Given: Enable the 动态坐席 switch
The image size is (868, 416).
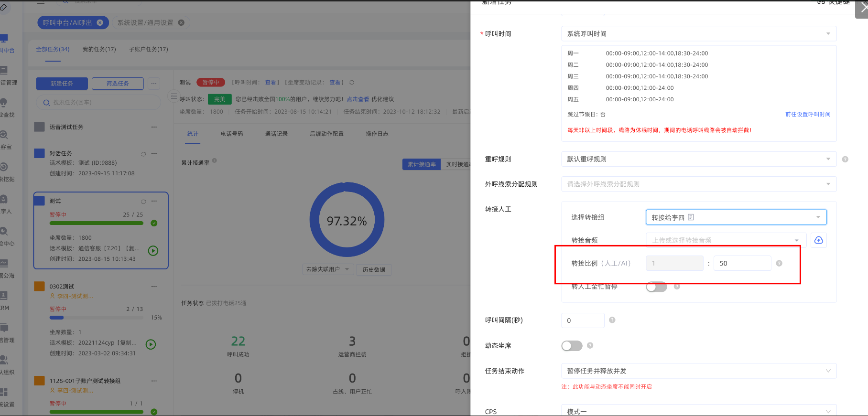Looking at the screenshot, I should pyautogui.click(x=572, y=346).
